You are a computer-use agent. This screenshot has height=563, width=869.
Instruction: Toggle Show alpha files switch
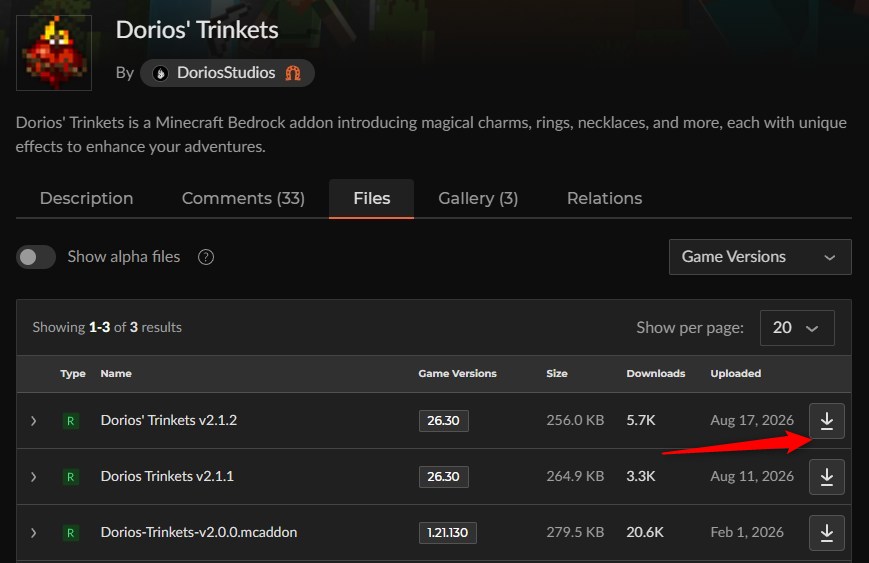(36, 257)
